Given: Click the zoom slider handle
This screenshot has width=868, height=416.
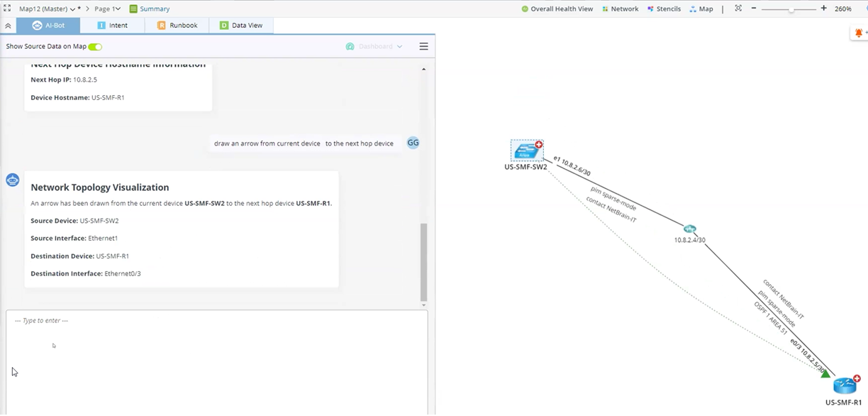Looking at the screenshot, I should (792, 9).
